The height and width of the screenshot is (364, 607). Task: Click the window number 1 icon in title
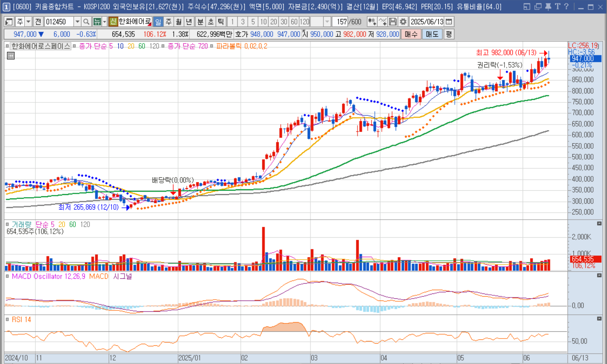tap(6, 7)
